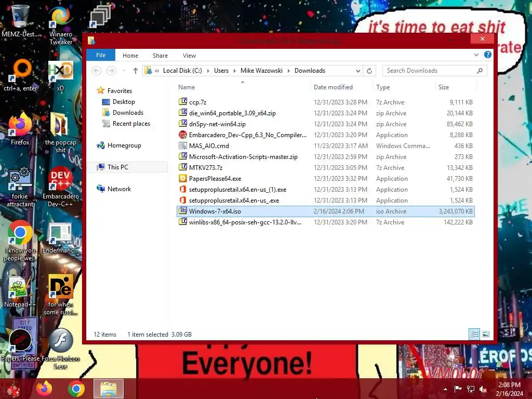This screenshot has height=399, width=532.
Task: Sort files by Size column header
Action: pos(456,87)
